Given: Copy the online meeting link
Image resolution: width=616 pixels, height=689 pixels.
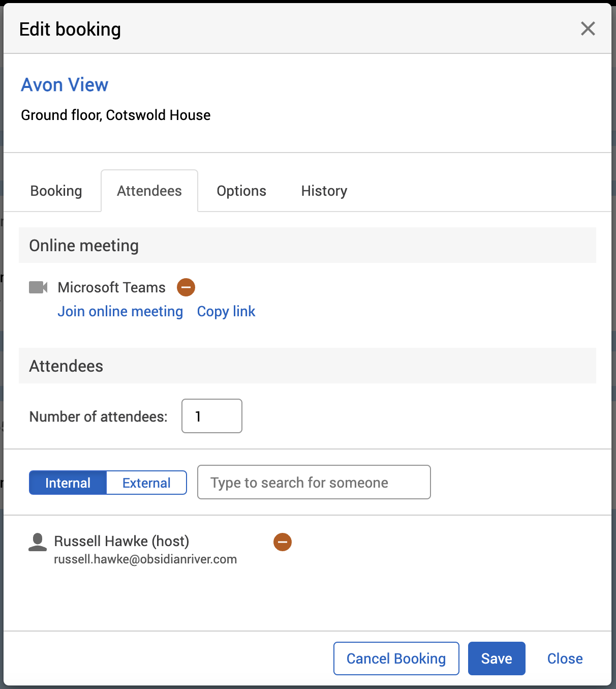Looking at the screenshot, I should tap(226, 311).
